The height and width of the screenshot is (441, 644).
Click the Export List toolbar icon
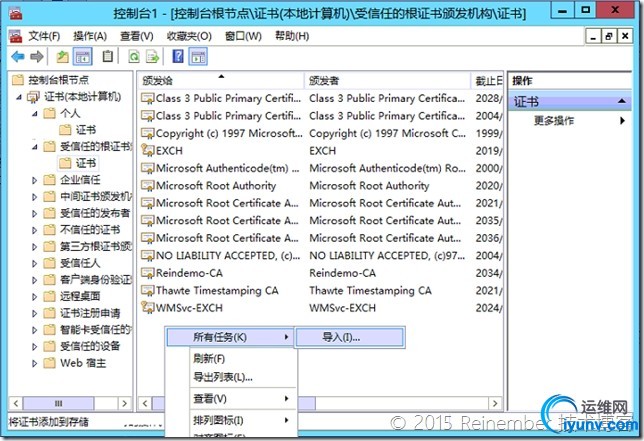152,56
